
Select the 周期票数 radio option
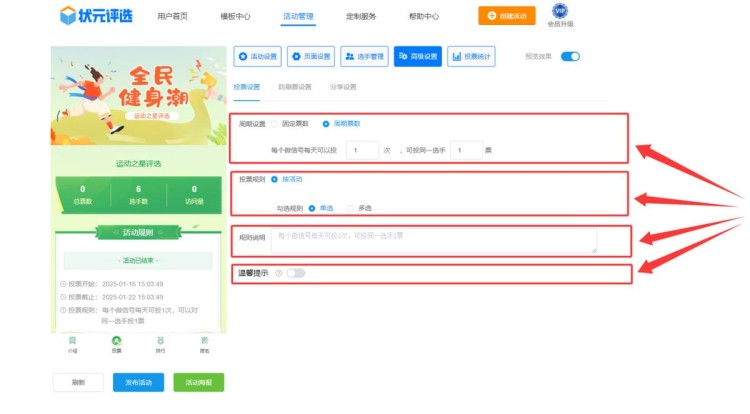325,124
